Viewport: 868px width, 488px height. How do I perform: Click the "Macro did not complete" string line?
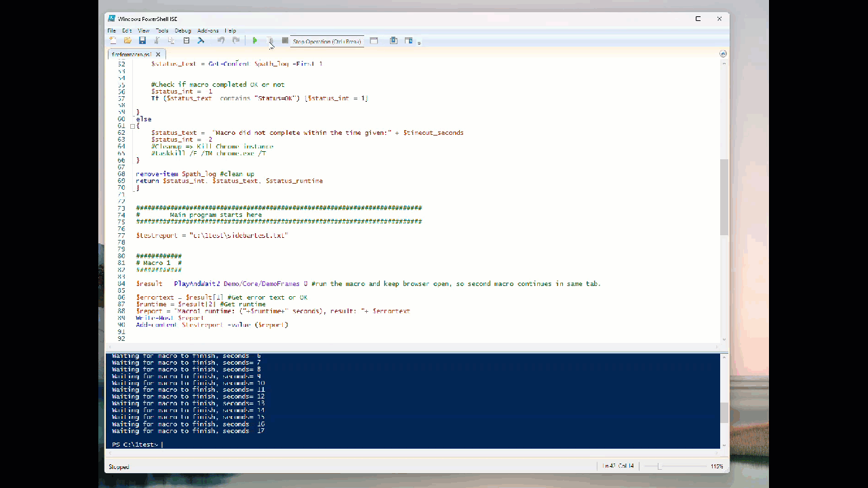(x=307, y=133)
